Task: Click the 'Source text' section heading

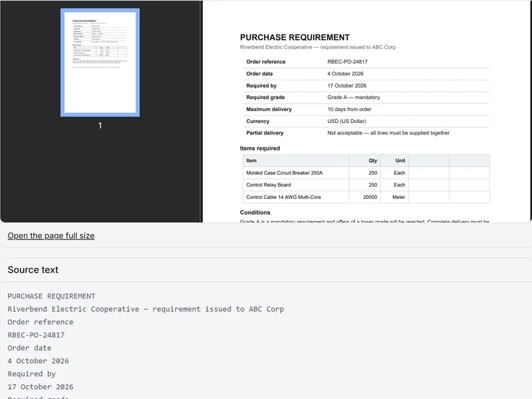Action: pos(33,270)
